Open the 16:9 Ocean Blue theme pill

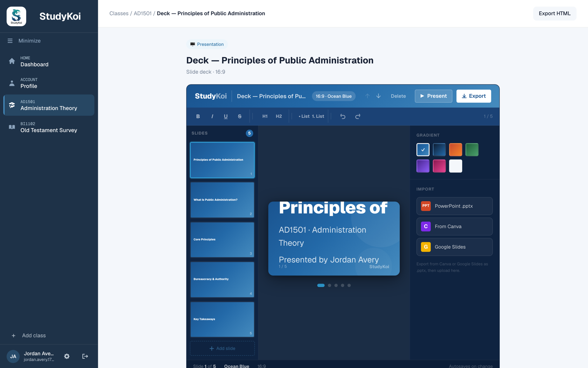[x=334, y=96]
